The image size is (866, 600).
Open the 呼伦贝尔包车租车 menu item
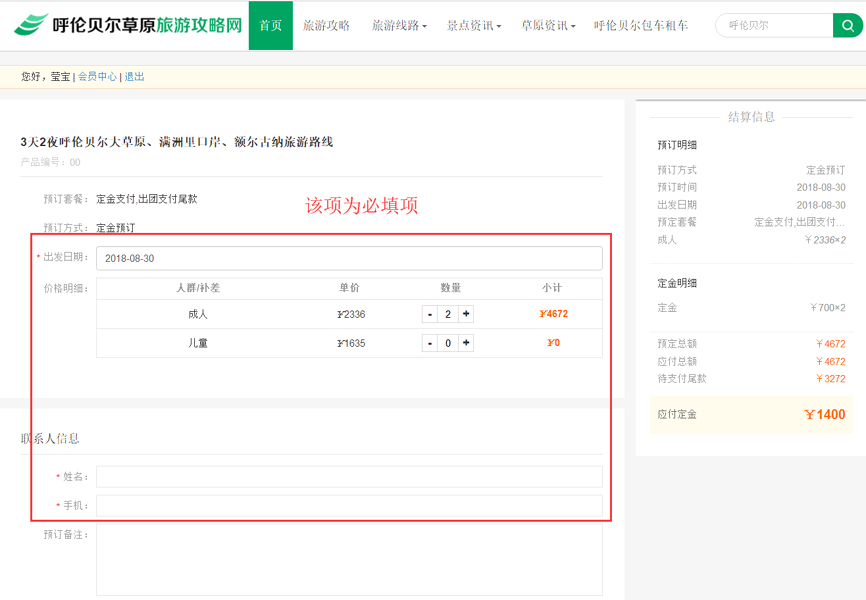641,25
